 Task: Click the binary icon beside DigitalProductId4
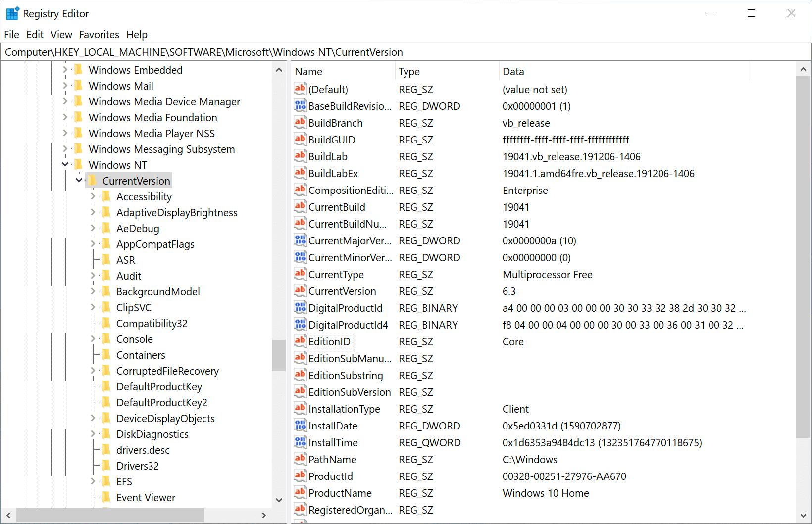tap(300, 324)
